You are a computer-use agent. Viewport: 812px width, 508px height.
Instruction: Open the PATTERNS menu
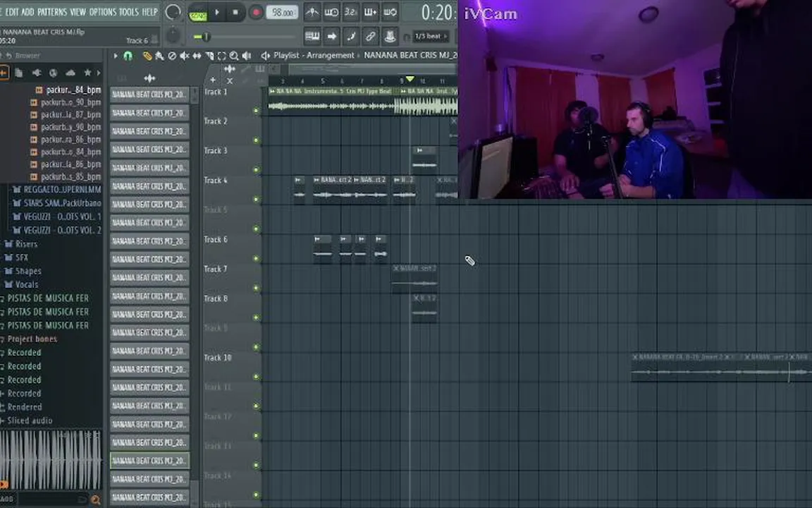click(x=51, y=11)
